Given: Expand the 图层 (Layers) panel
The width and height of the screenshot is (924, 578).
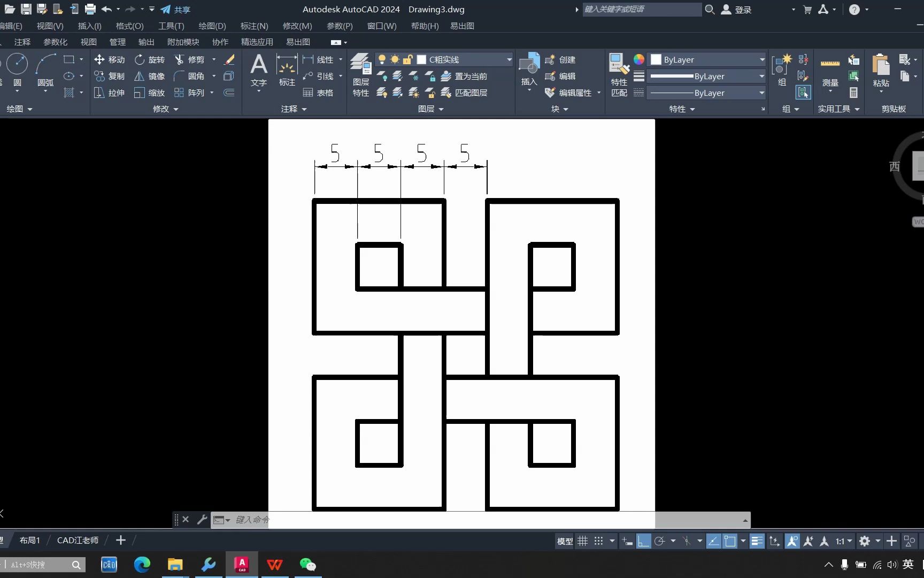Looking at the screenshot, I should pos(431,109).
